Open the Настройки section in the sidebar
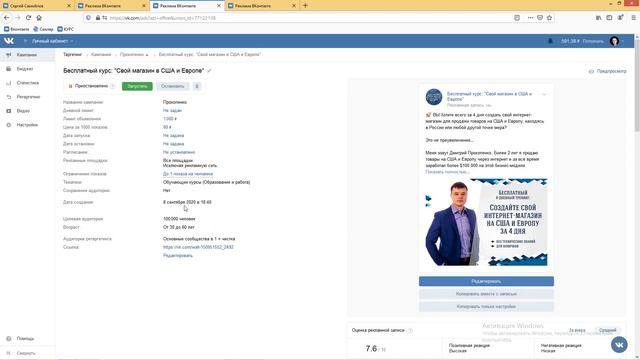 pos(27,125)
